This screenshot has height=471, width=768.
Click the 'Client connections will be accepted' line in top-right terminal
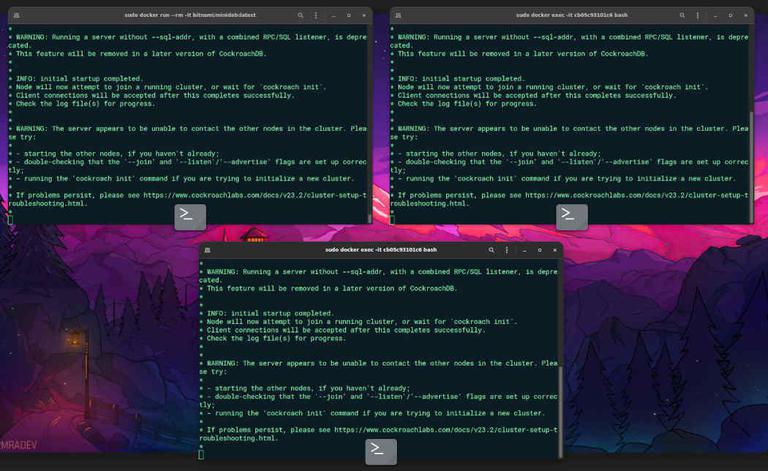(x=536, y=95)
